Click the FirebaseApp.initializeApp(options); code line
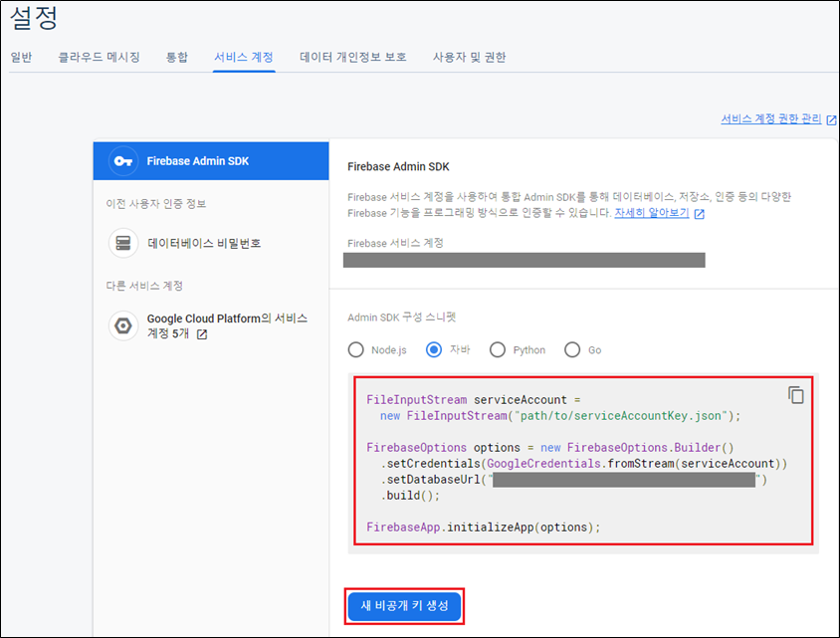The image size is (840, 638). coord(484,528)
